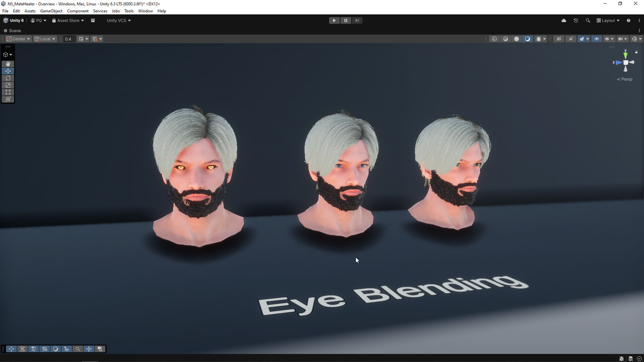Toggle 2D view mode off-icon

(559, 39)
